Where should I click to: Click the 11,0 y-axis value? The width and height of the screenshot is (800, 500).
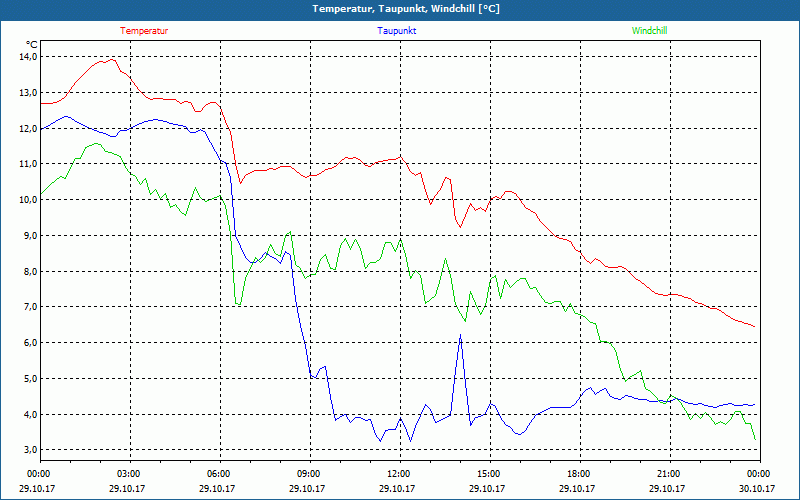click(29, 164)
